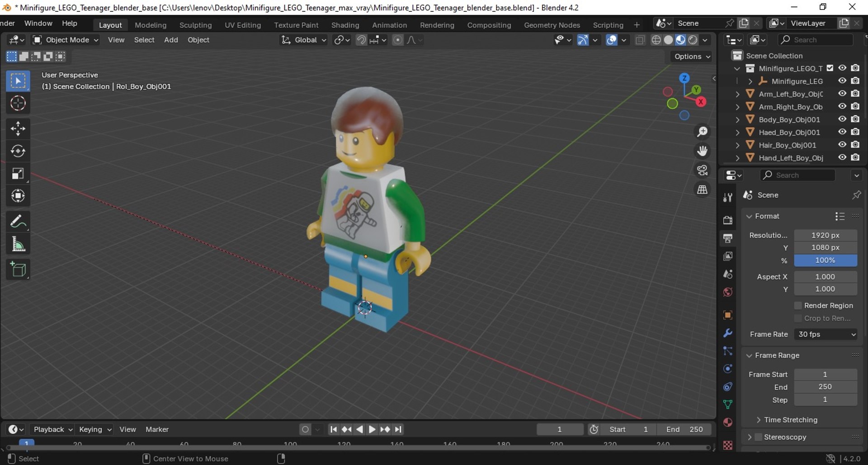Open the World properties tab
This screenshot has height=465, width=868.
click(728, 292)
